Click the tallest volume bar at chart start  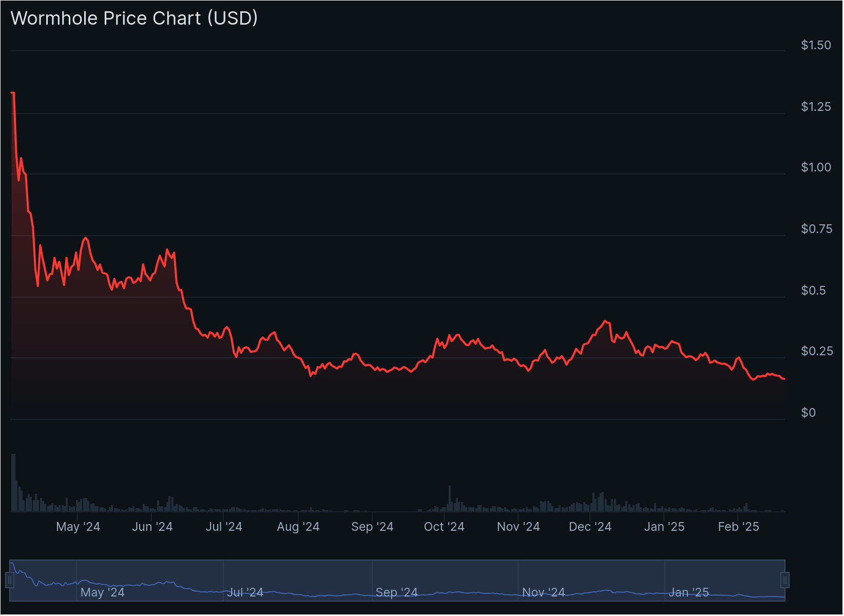click(x=13, y=483)
